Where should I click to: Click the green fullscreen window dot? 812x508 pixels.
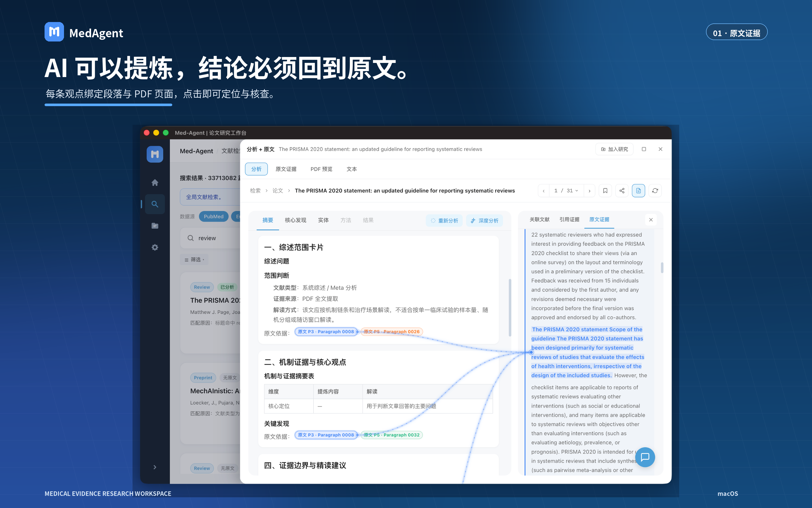[166, 133]
